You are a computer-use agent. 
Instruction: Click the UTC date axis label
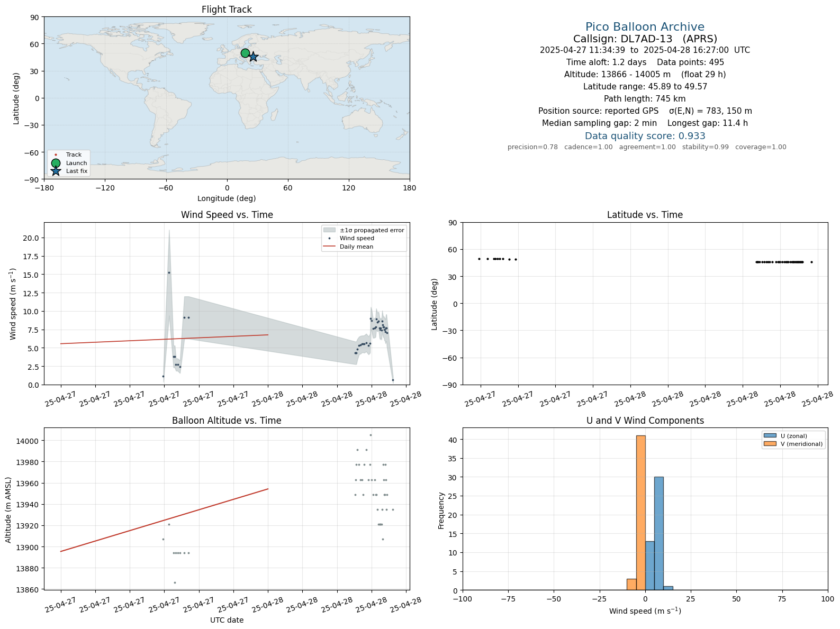point(227,620)
